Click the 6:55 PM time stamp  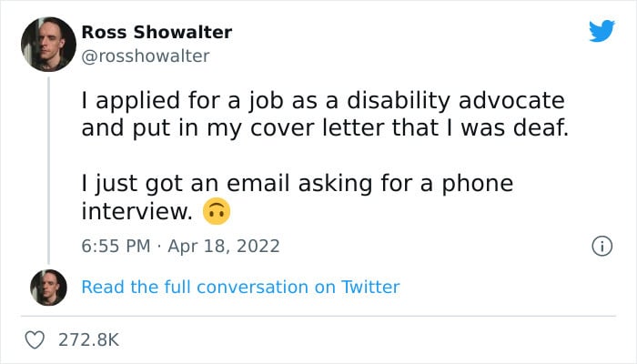point(116,247)
